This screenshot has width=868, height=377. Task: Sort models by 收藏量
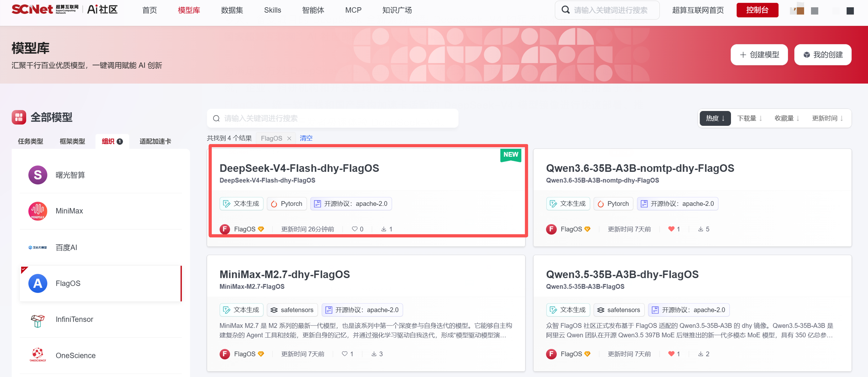click(x=787, y=118)
